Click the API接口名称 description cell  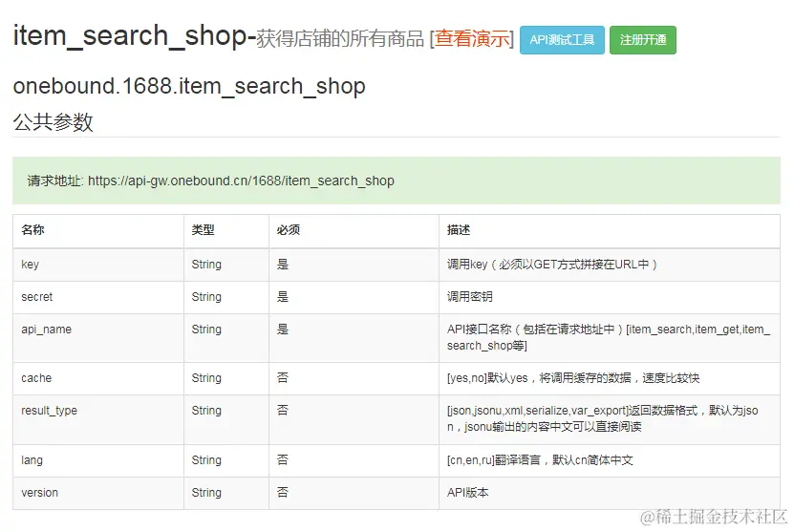coord(610,337)
